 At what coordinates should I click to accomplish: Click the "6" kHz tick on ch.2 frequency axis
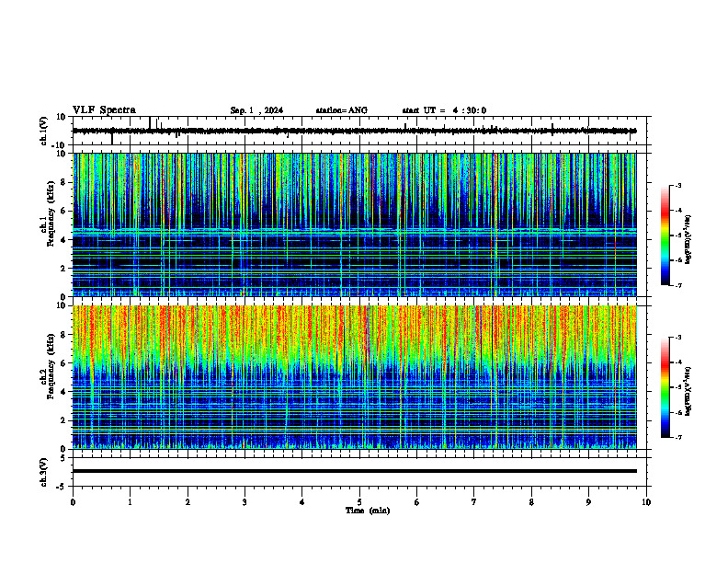click(64, 362)
